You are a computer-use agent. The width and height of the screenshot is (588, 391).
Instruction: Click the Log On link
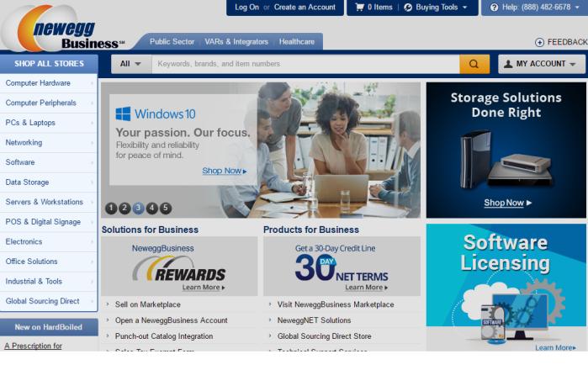[246, 7]
